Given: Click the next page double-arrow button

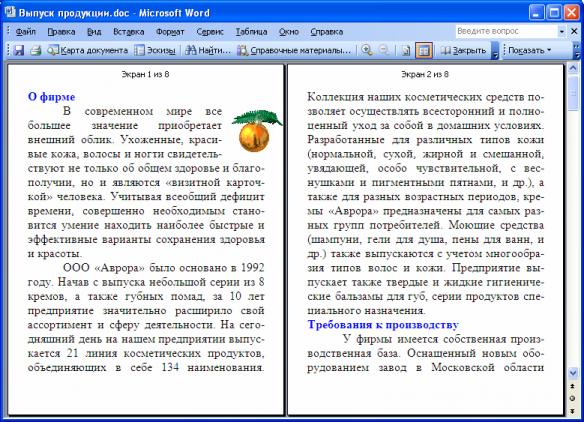Looking at the screenshot, I should tap(573, 410).
